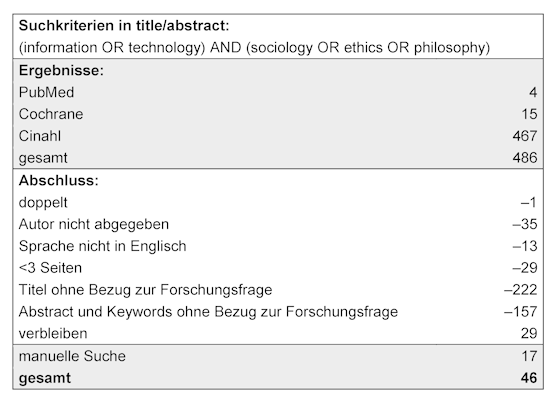Click the Autor nicht abgegeben row

tap(278, 224)
